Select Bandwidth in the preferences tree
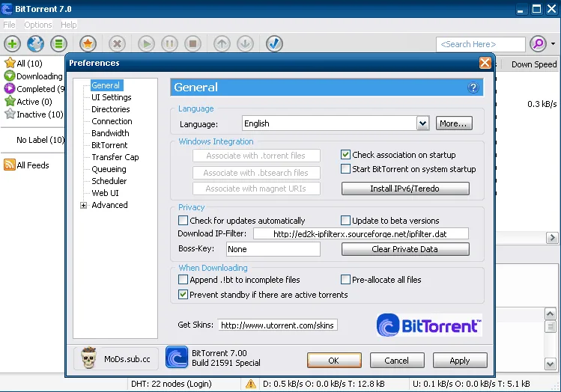This screenshot has height=392, width=561. coord(110,133)
